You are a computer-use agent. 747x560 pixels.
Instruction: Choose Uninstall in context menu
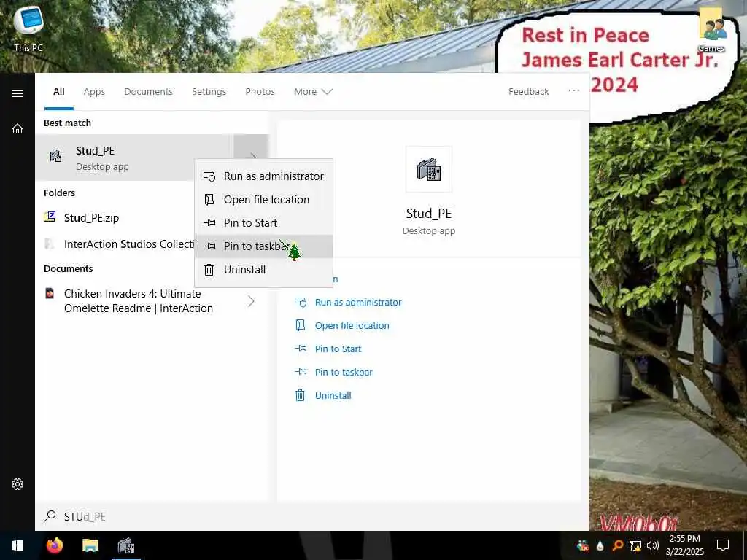[263, 270]
